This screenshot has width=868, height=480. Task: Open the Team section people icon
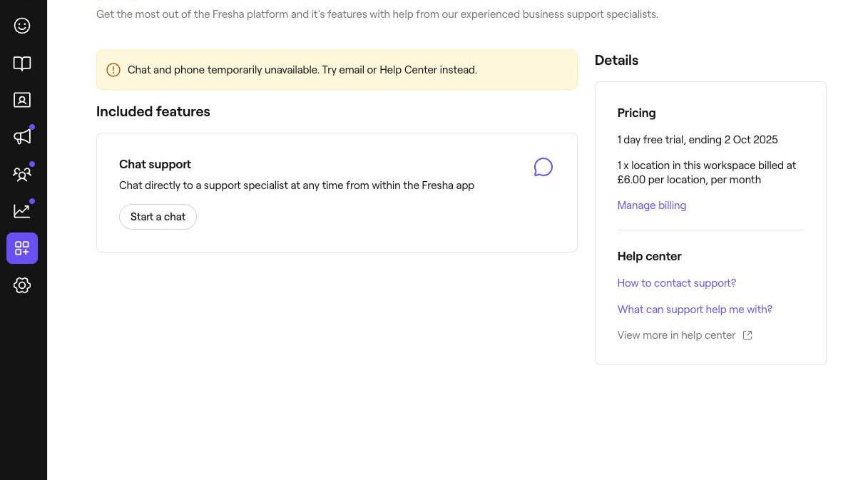22,173
